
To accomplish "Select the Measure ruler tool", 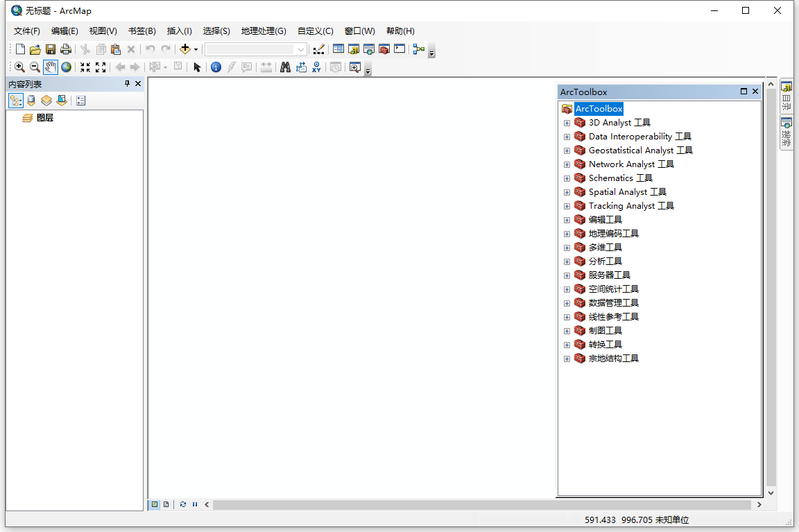I will pos(266,67).
